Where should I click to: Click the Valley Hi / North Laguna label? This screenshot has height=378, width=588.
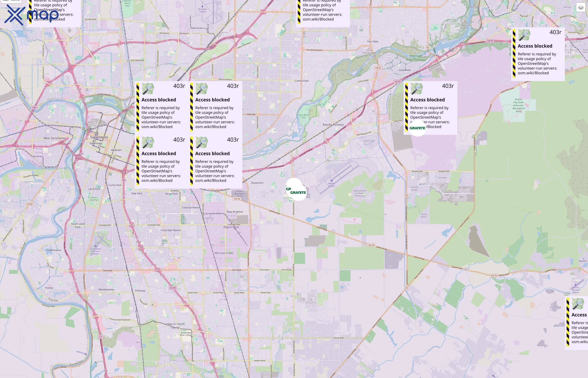point(175,326)
